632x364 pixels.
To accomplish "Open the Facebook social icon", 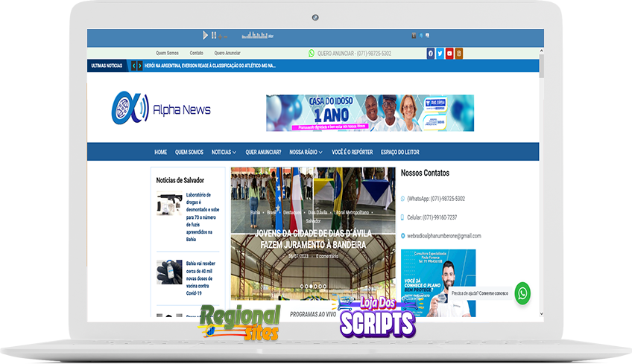I will click(x=431, y=54).
